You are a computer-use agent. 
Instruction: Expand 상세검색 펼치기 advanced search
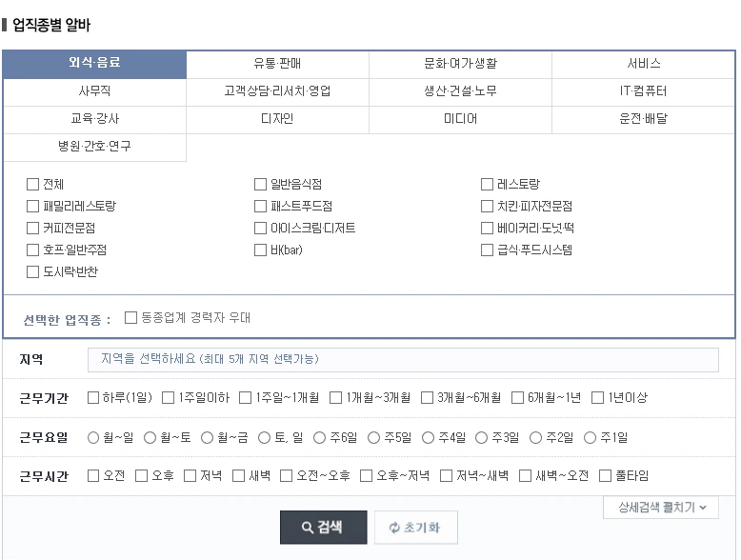click(x=661, y=508)
